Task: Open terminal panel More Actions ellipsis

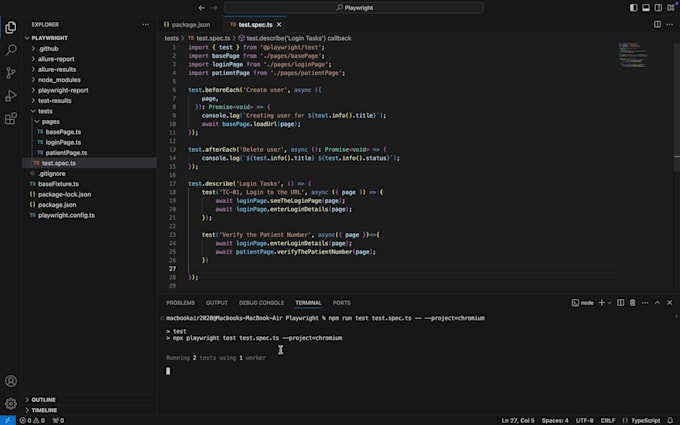Action: pos(645,303)
